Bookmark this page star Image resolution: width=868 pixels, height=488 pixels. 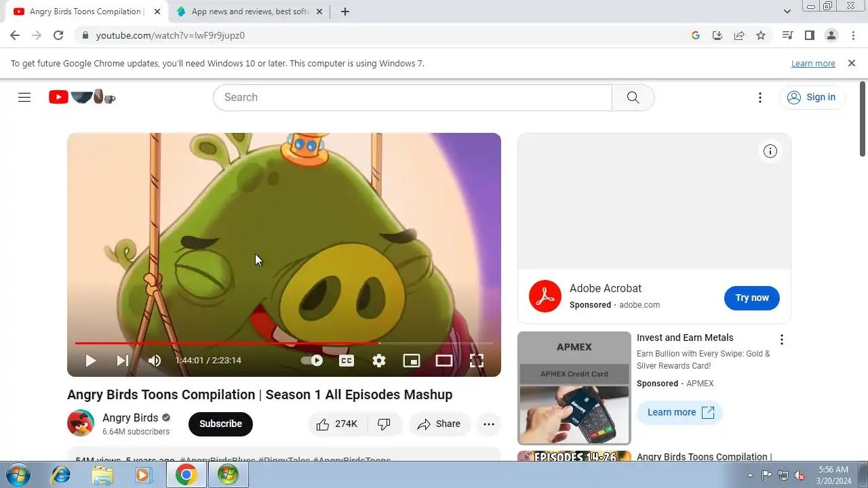[761, 35]
